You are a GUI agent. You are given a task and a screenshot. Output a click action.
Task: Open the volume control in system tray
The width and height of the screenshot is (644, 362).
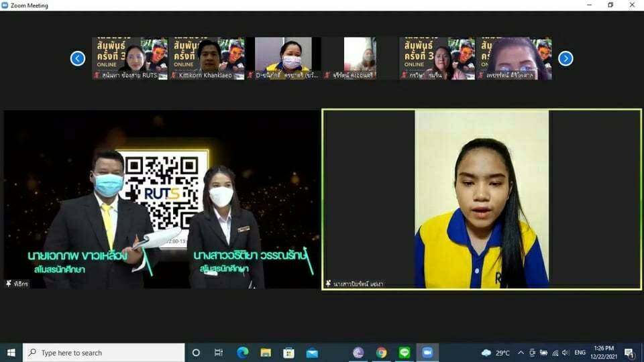coord(566,353)
